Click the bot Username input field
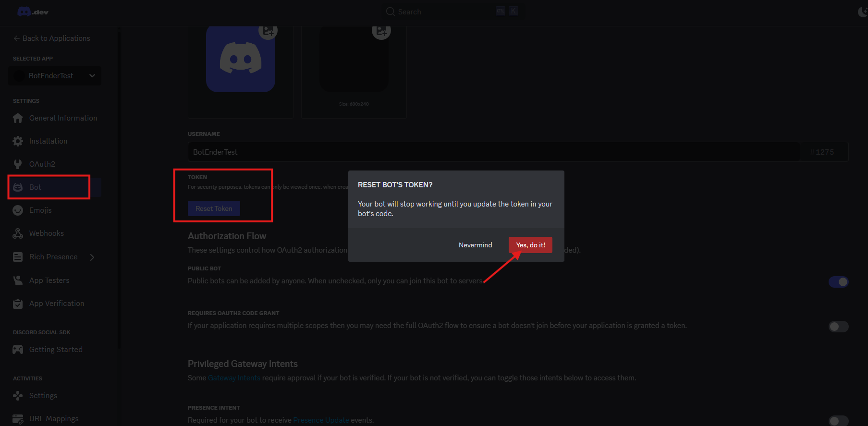Viewport: 868px width, 426px height. tap(494, 152)
